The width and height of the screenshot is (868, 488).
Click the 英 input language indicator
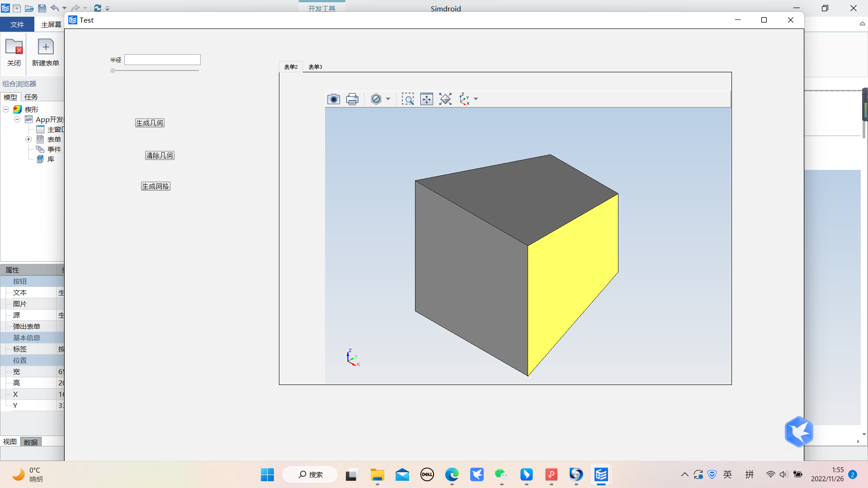[727, 474]
